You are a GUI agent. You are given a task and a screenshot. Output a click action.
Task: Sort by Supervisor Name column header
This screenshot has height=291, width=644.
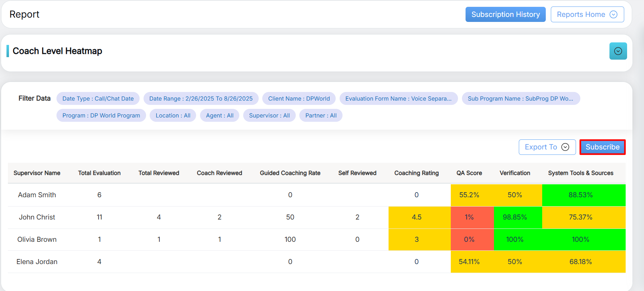(x=37, y=173)
